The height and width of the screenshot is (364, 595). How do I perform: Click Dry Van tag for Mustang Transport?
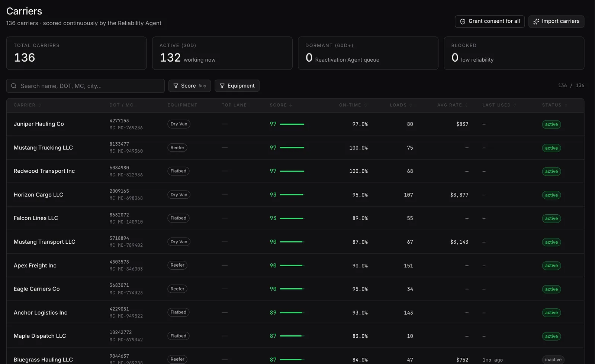coord(179,242)
